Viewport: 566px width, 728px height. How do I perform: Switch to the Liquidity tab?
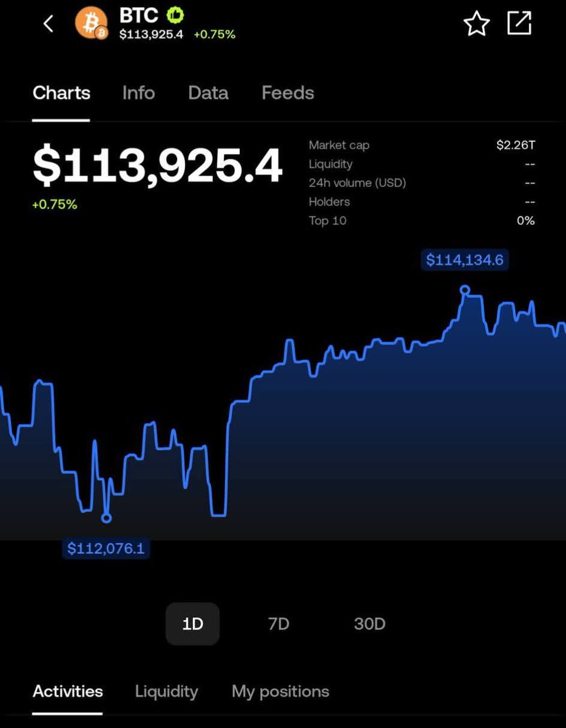tap(166, 692)
